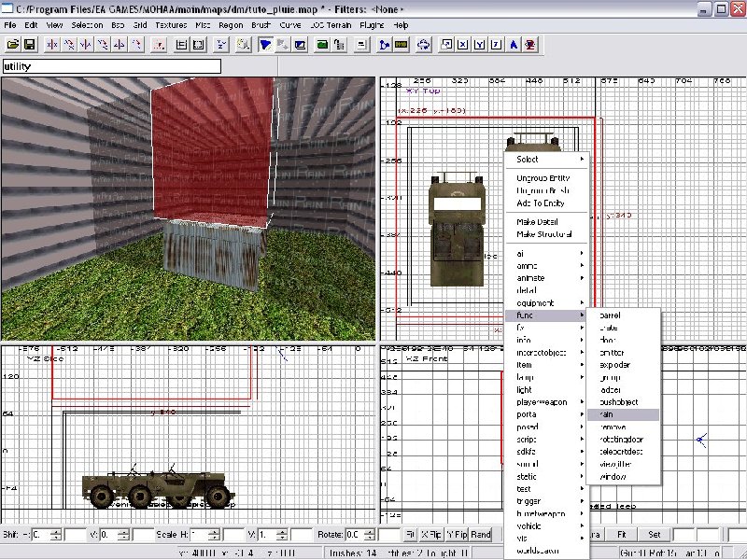The image size is (747, 560).
Task: Click the ZY view switch toolbar icon
Action: (x=221, y=45)
